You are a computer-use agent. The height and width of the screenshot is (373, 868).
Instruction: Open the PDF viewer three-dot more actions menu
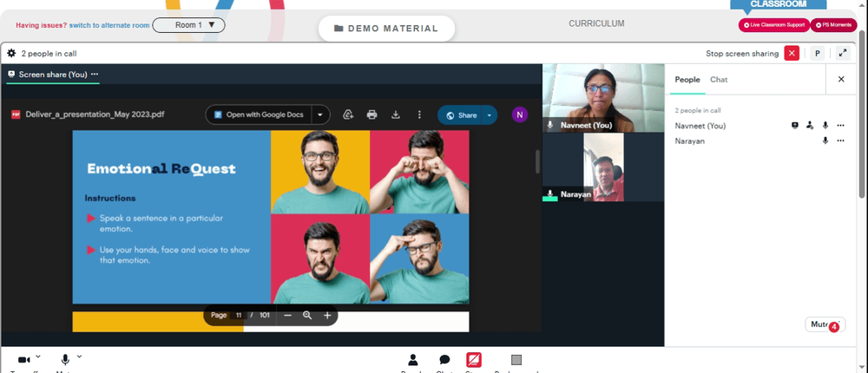[419, 115]
